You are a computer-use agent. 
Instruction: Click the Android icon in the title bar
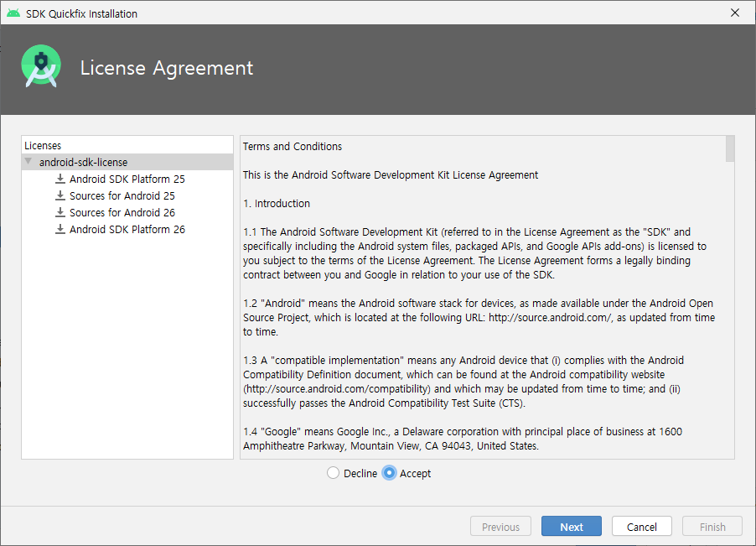tap(13, 13)
